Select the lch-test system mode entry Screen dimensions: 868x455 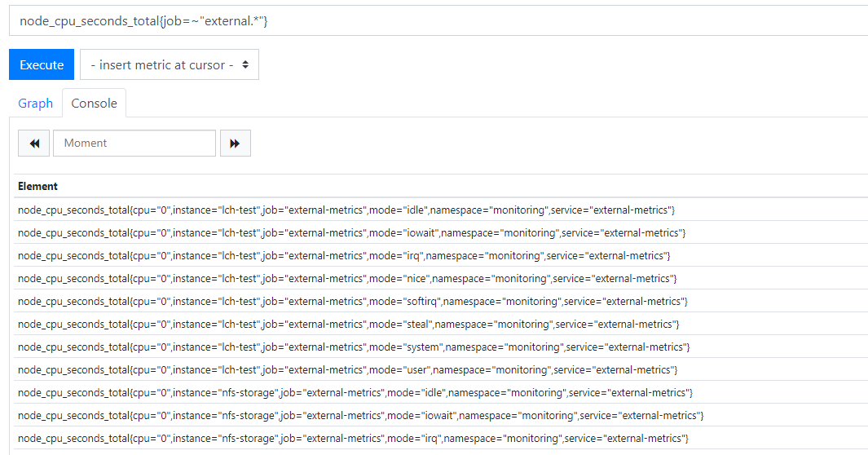coord(354,347)
